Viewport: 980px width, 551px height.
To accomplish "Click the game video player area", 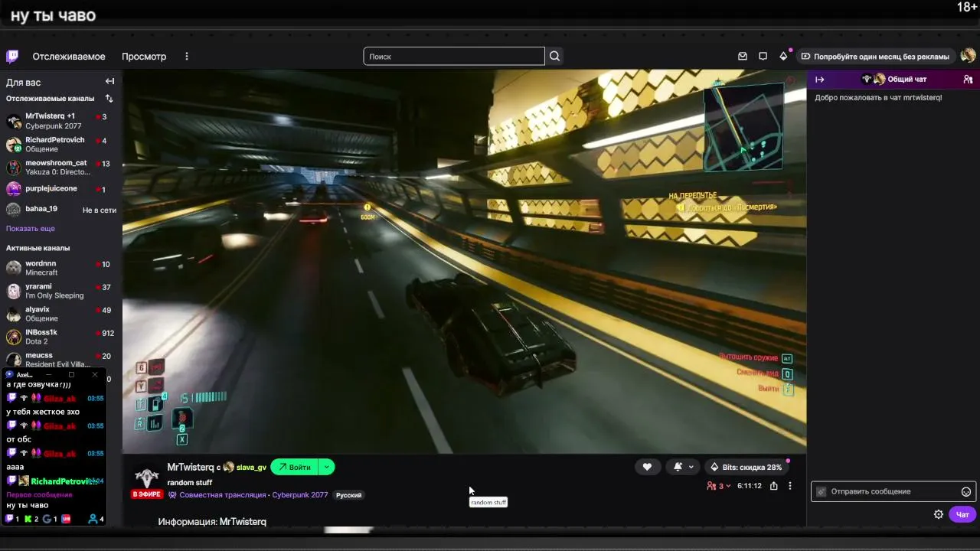I will tap(464, 261).
